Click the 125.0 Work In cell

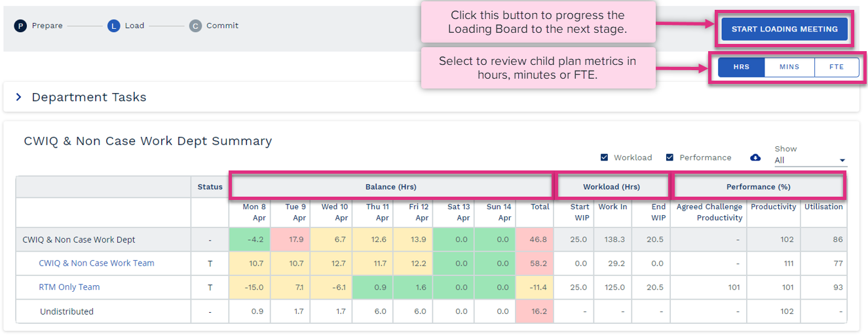pos(613,287)
